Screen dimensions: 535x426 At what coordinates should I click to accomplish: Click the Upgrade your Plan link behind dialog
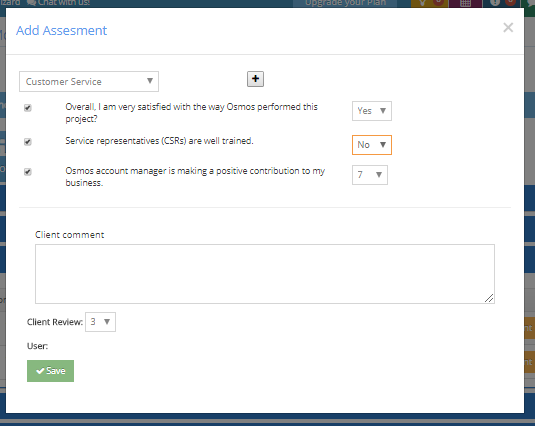(345, 3)
